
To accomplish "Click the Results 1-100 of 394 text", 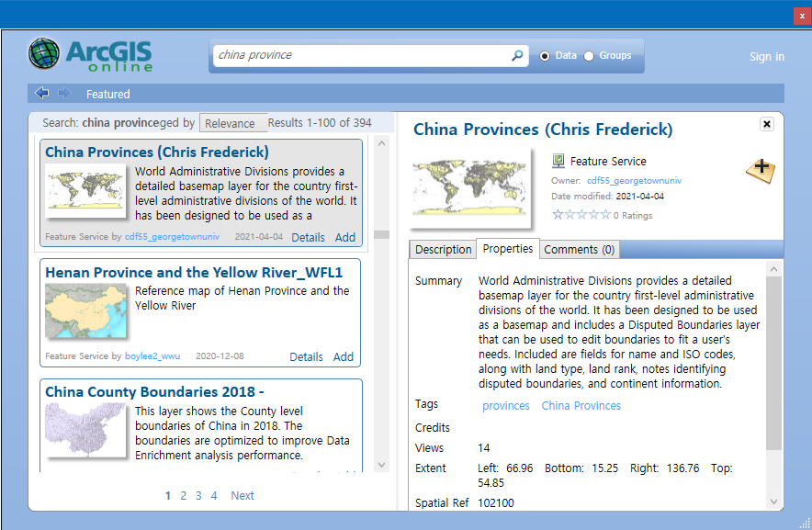I will 320,123.
